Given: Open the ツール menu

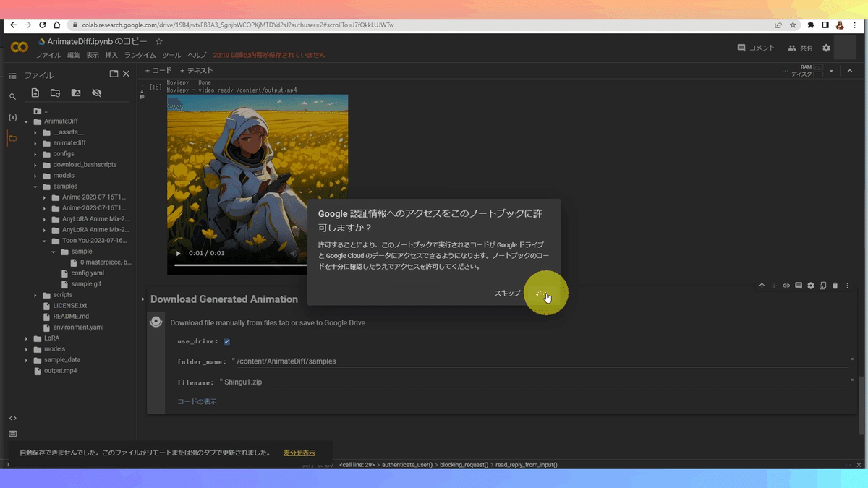Looking at the screenshot, I should (171, 55).
